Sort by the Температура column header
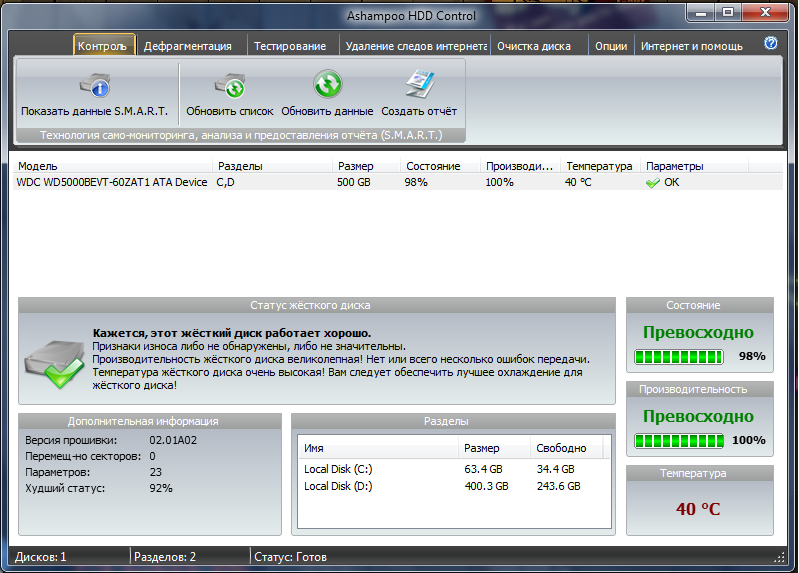799x573 pixels. point(600,166)
